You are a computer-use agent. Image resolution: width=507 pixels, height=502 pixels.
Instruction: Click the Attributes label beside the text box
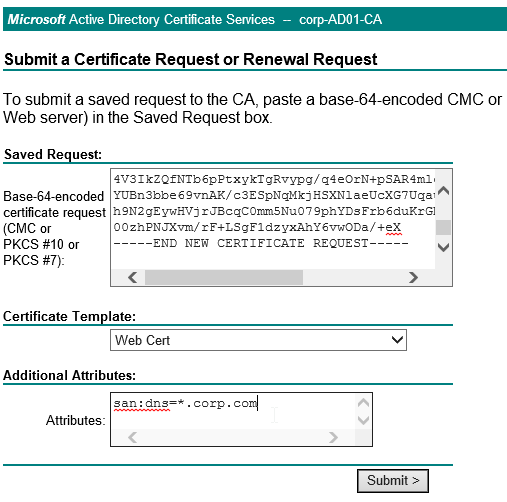pos(76,420)
